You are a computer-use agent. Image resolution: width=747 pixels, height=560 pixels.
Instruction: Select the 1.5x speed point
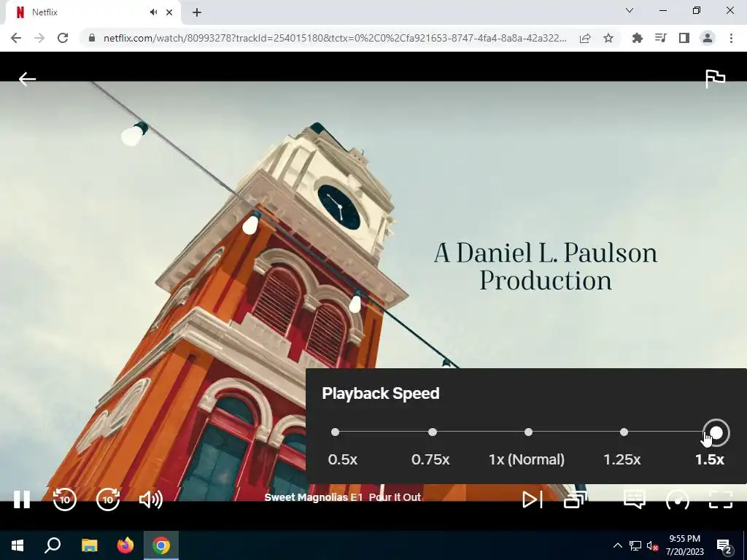(716, 432)
